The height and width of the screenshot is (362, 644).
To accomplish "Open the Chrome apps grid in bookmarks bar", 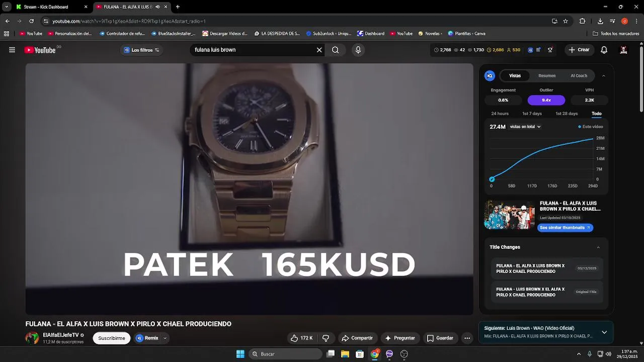I will 7,34.
